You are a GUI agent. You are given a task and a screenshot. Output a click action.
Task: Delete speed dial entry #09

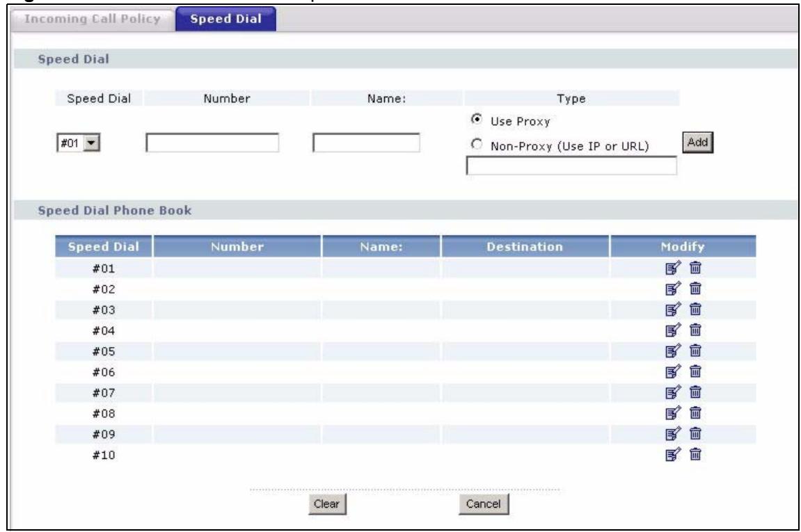point(695,433)
